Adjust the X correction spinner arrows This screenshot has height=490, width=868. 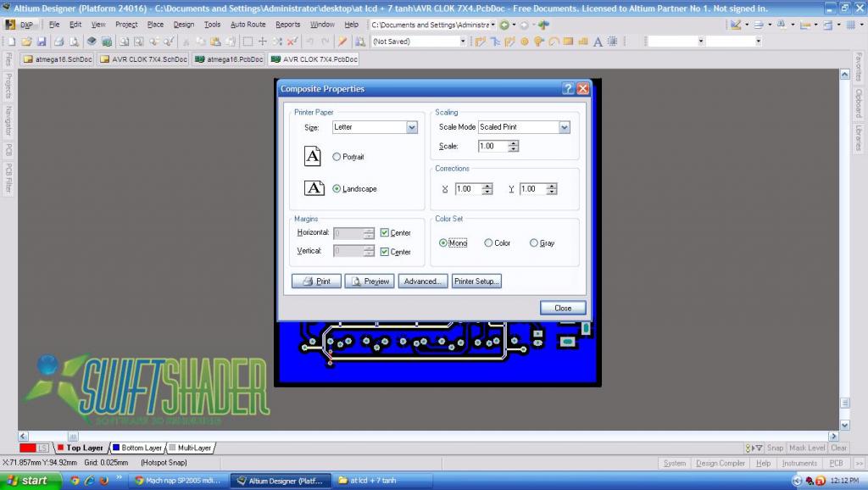(487, 189)
